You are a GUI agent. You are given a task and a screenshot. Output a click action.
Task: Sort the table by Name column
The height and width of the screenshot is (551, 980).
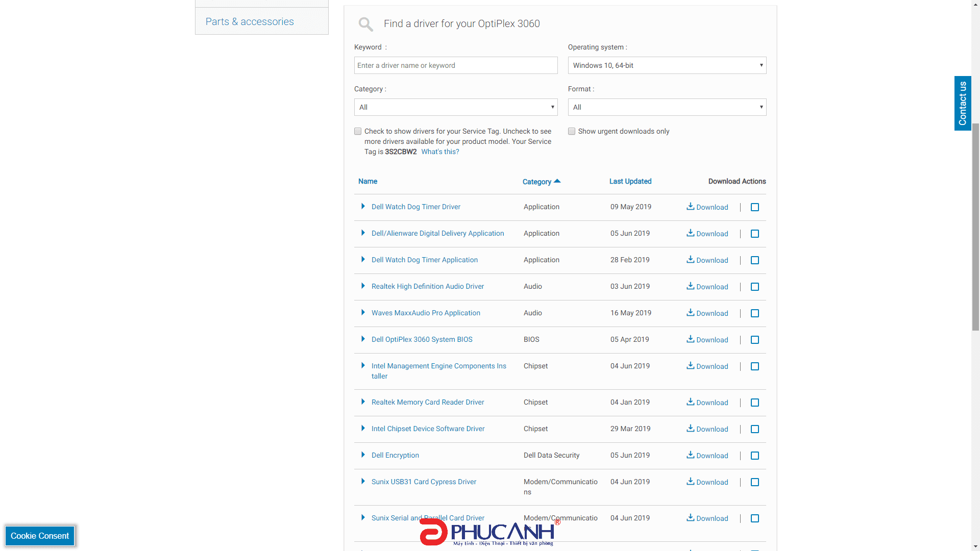coord(367,181)
